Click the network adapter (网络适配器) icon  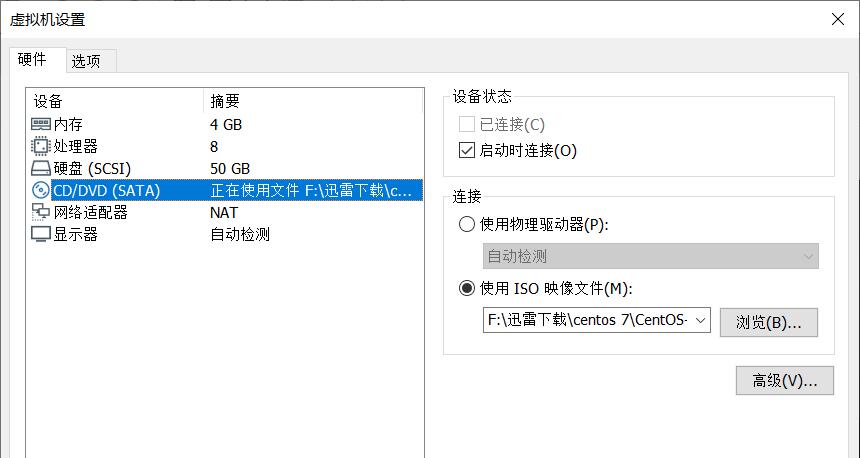tap(41, 212)
